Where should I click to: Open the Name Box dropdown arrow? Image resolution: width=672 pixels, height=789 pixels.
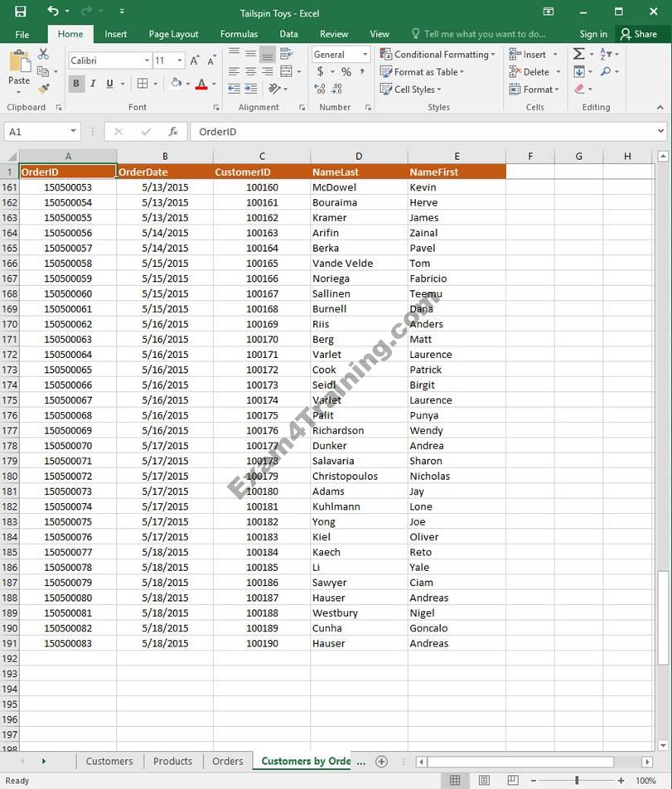pos(73,132)
